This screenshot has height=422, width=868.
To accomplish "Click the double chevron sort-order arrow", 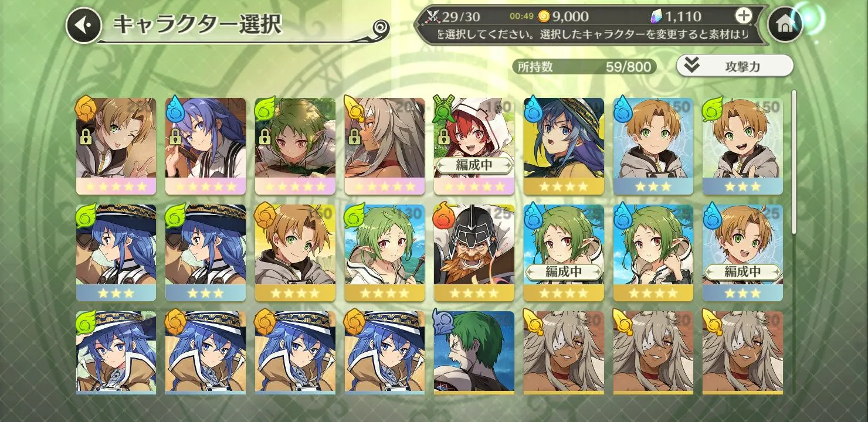I will pyautogui.click(x=692, y=66).
